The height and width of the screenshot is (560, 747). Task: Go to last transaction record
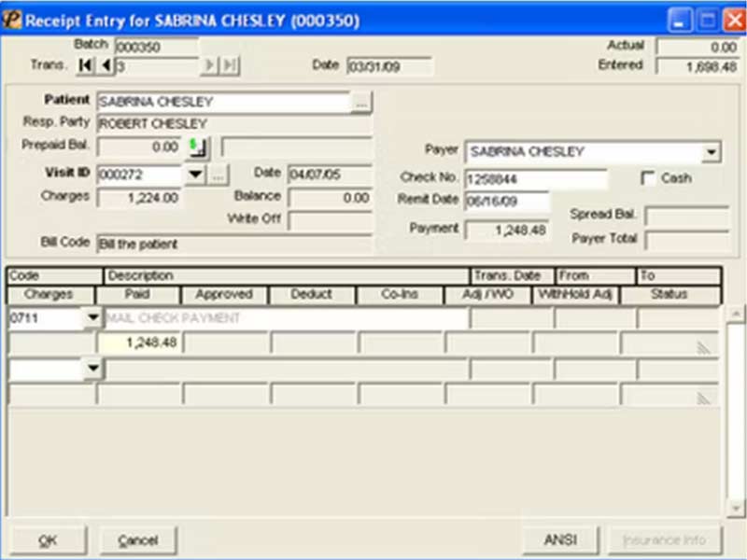pos(230,65)
